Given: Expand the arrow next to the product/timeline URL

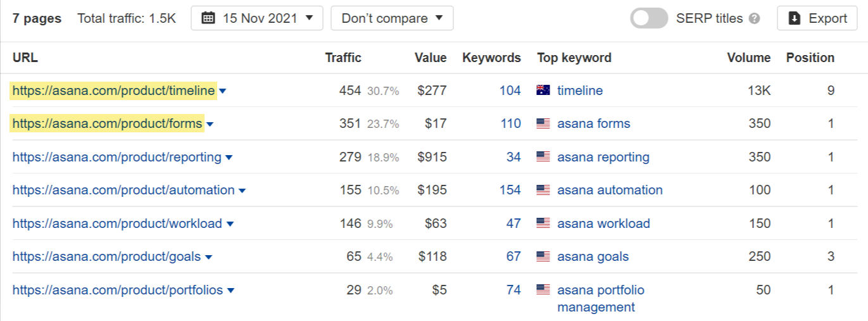Looking at the screenshot, I should tap(223, 91).
